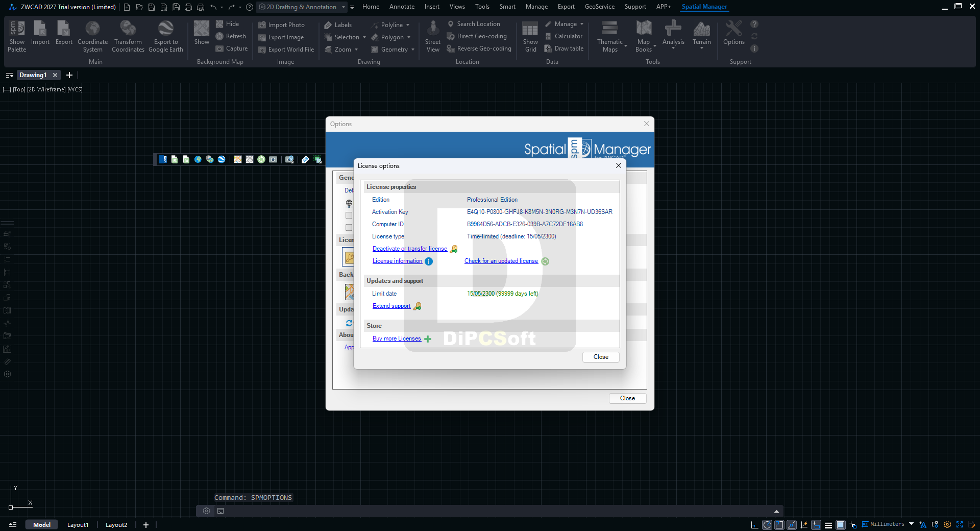The image size is (980, 531).
Task: Click the New drawing icon in title bar
Action: pyautogui.click(x=127, y=7)
